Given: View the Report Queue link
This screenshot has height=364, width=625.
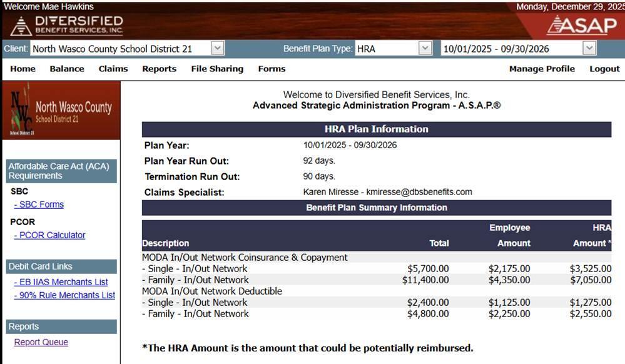Looking at the screenshot, I should 41,342.
